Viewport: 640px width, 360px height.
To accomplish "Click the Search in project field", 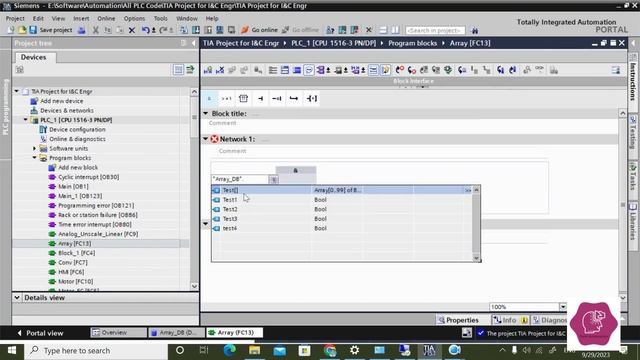I will pyautogui.click(x=435, y=30).
